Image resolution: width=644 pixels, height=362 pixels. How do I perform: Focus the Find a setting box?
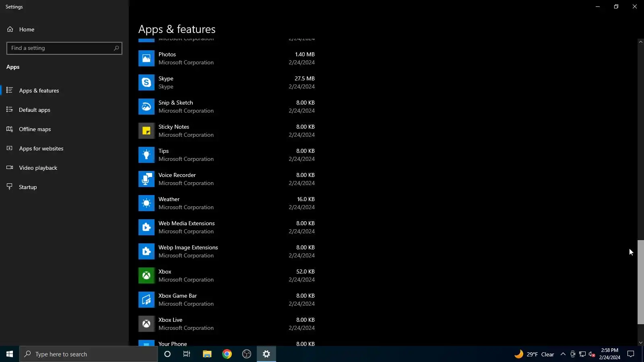point(64,48)
